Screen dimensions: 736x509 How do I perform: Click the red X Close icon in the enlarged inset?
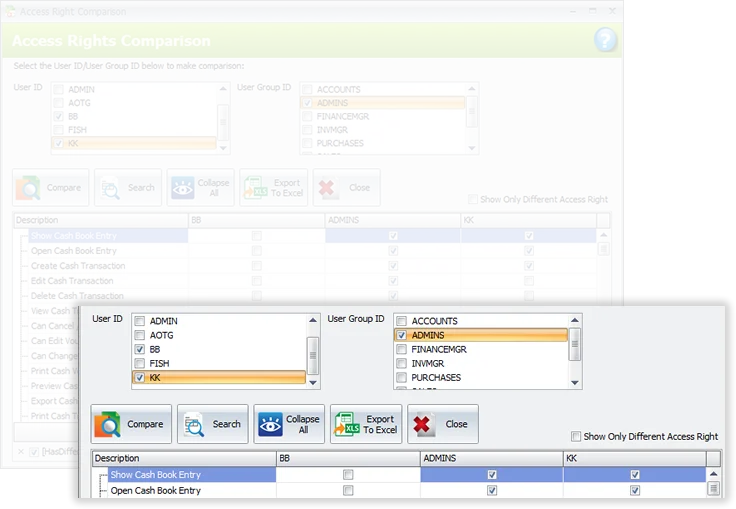[x=423, y=424]
